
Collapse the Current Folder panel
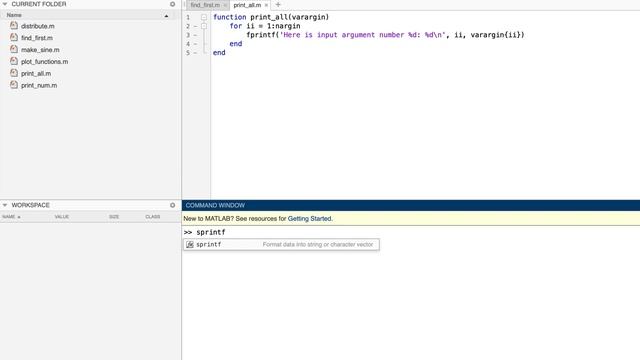5,4
